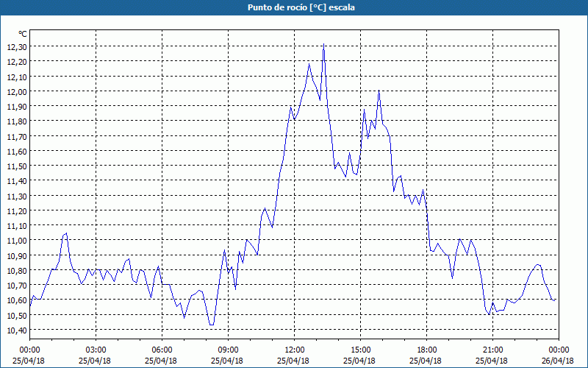Click the chart title 'Punto de rocío [°C] escala'

pos(301,7)
